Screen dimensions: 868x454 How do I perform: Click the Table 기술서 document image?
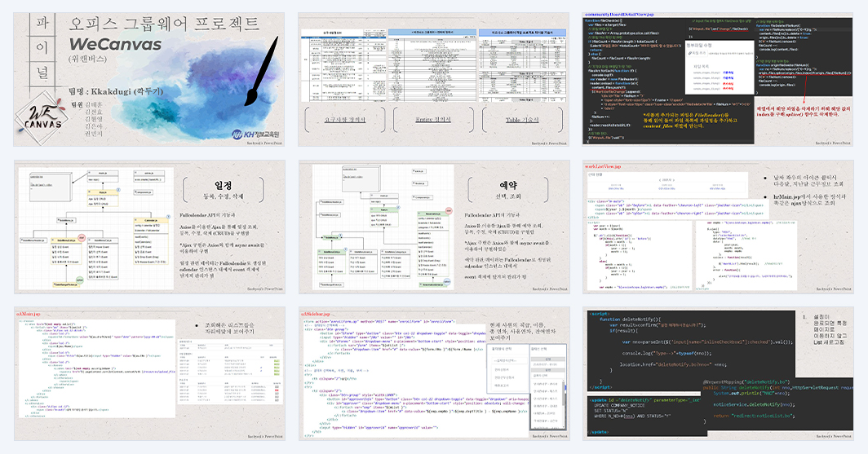pyautogui.click(x=523, y=65)
